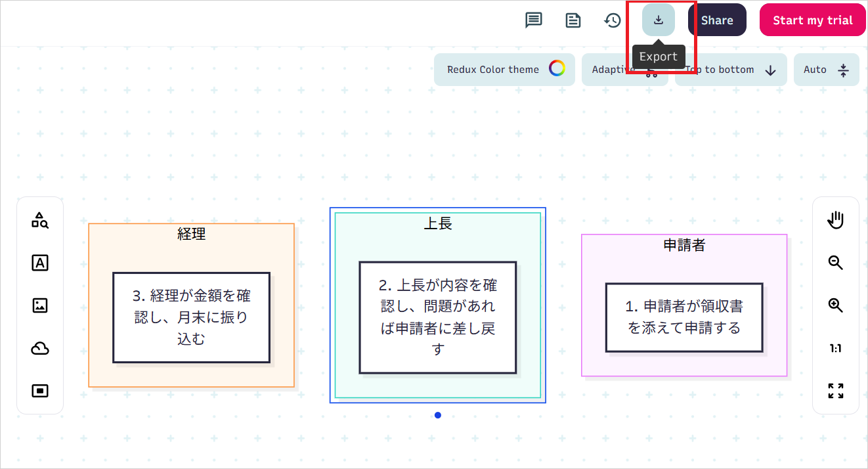Select the 経理 container title

(192, 234)
